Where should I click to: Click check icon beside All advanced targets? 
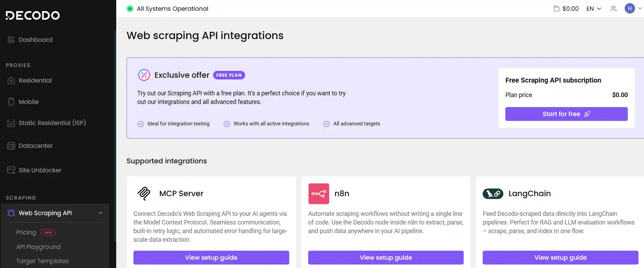pyautogui.click(x=326, y=124)
